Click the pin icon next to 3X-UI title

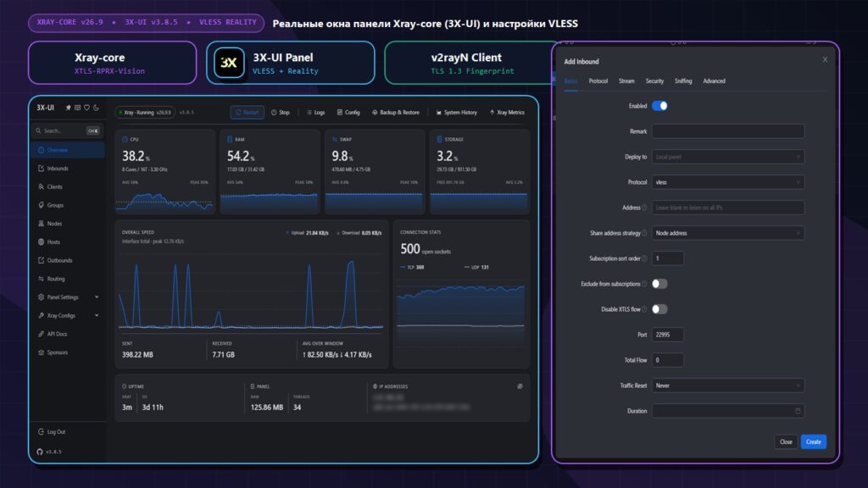69,108
